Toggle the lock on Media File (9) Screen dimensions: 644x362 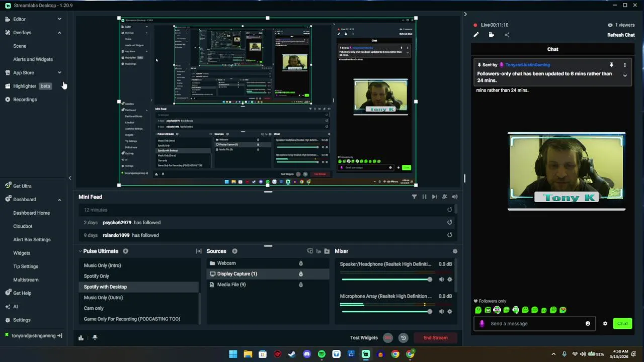tap(301, 285)
